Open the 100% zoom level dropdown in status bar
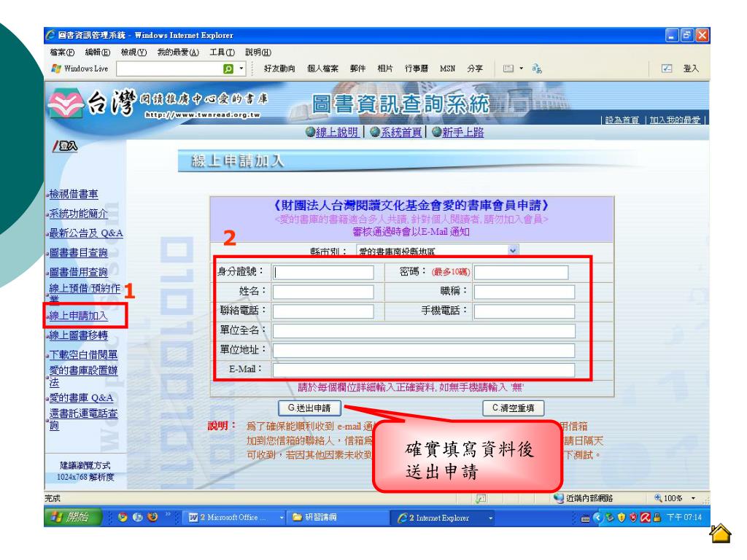This screenshot has height=560, width=747. pyautogui.click(x=694, y=499)
